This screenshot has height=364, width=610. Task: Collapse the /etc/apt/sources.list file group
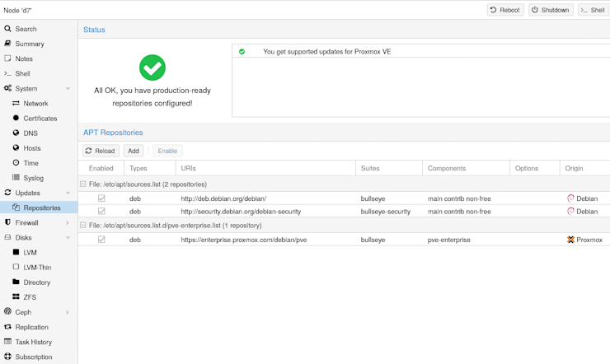83,184
